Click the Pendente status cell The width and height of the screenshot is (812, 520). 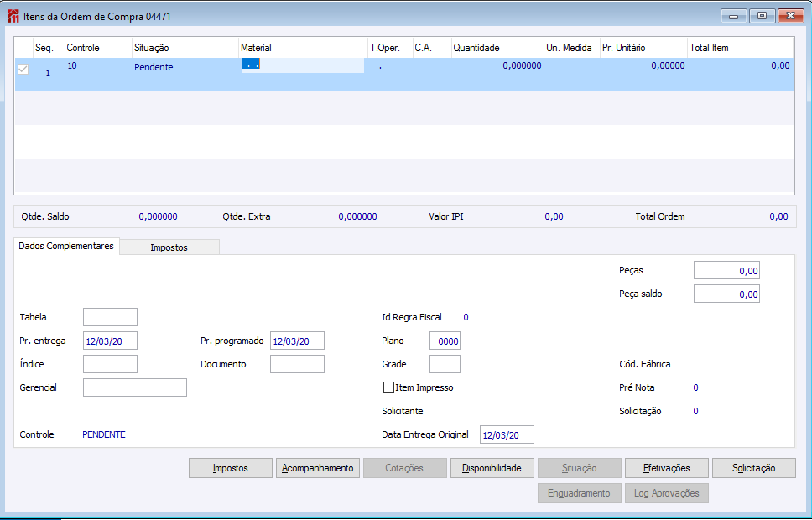click(154, 67)
